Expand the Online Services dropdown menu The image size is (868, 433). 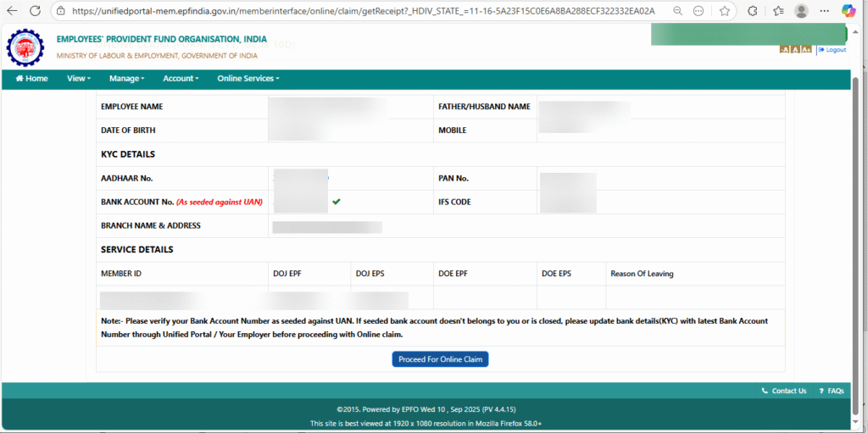(248, 79)
